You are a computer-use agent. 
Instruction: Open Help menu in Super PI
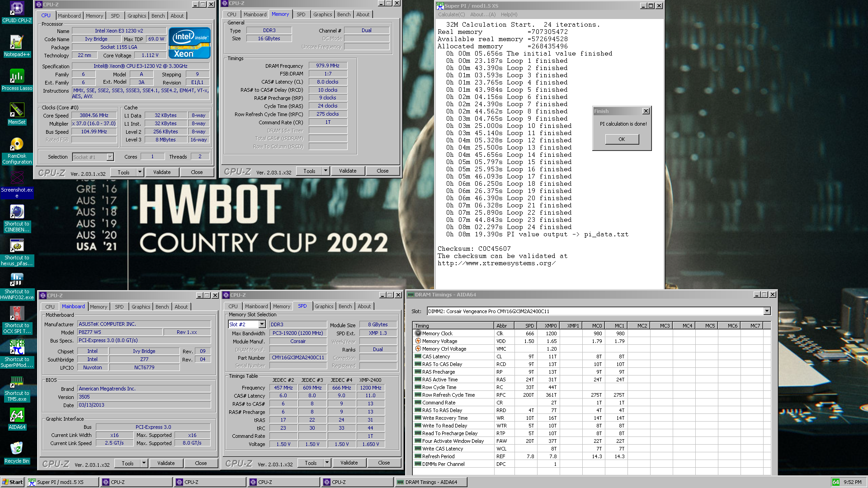509,14
